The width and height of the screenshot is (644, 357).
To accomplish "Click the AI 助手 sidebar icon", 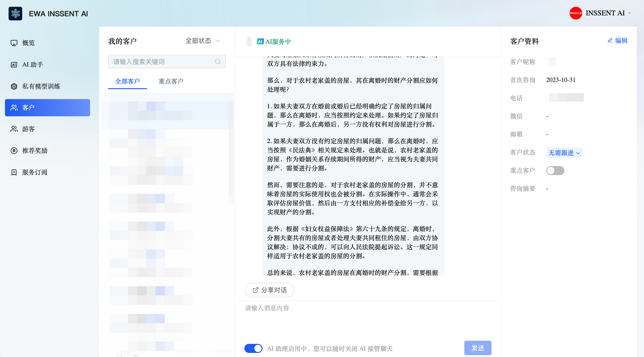I will 14,65.
